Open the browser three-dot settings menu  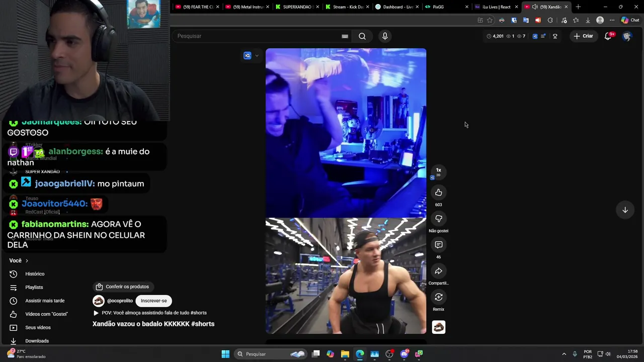click(612, 20)
